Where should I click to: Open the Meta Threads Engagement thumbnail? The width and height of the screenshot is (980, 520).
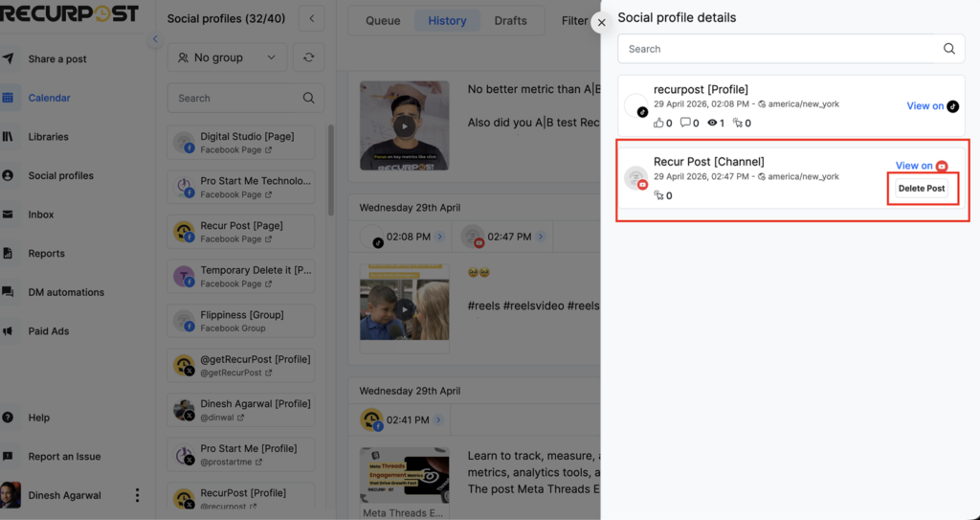point(405,475)
